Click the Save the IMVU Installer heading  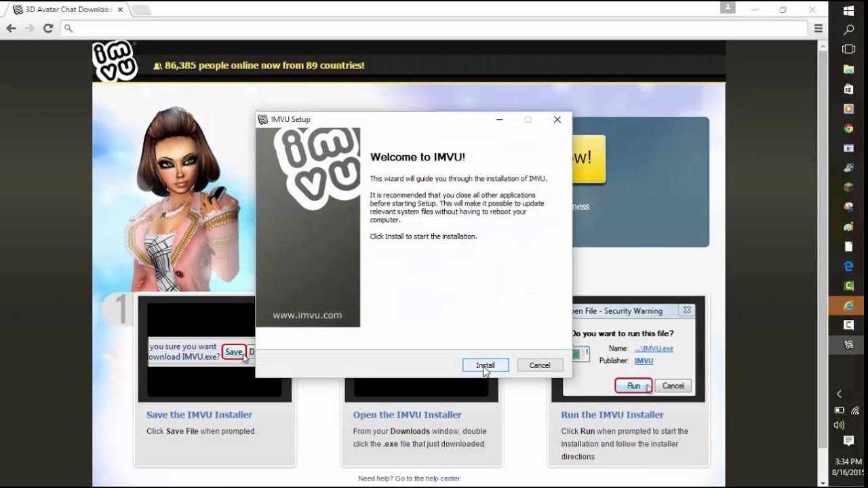(199, 415)
